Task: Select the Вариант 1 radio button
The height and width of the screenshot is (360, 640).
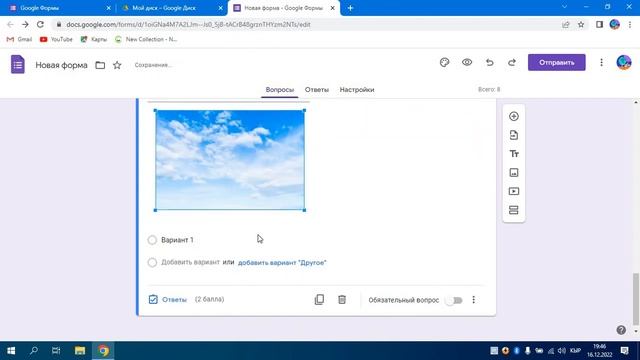Action: click(152, 240)
